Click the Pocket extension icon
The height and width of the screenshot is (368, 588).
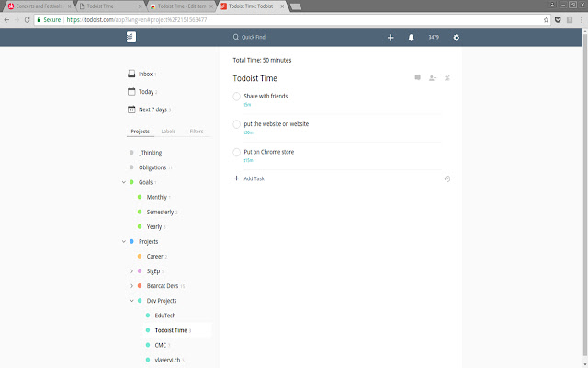[558, 20]
